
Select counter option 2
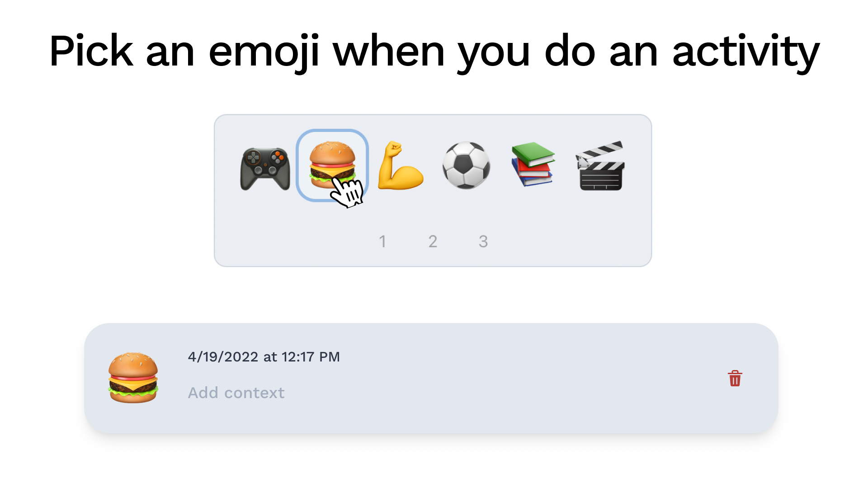click(x=433, y=242)
